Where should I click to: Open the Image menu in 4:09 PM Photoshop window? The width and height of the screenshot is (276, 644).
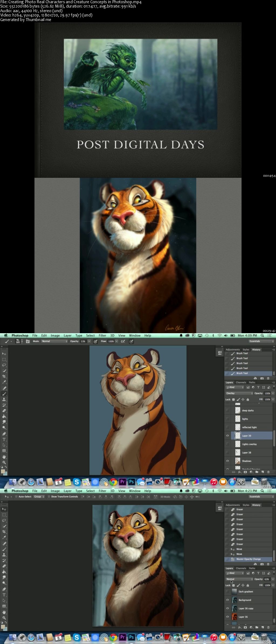(x=55, y=335)
